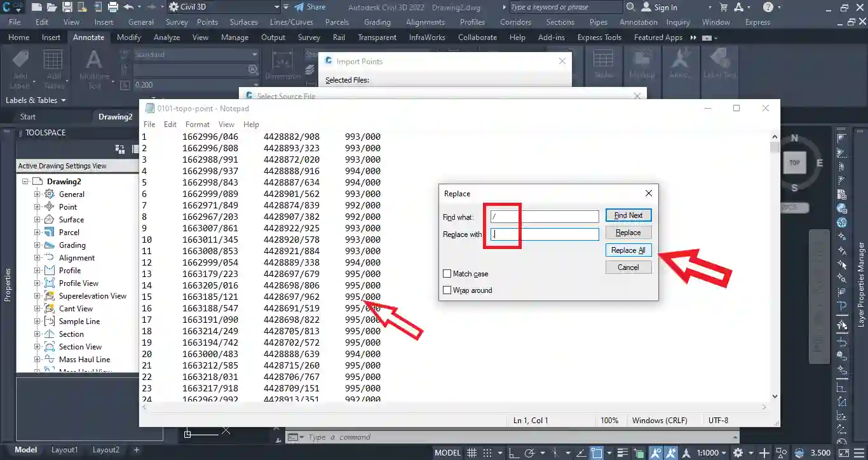Click the Plot printer icon

[x=112, y=7]
